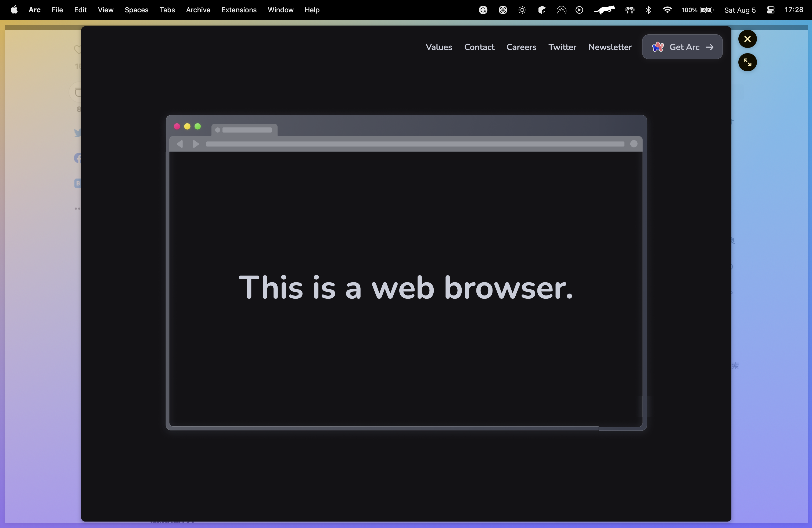Open the Spaces menu
Image resolution: width=812 pixels, height=528 pixels.
pyautogui.click(x=136, y=10)
